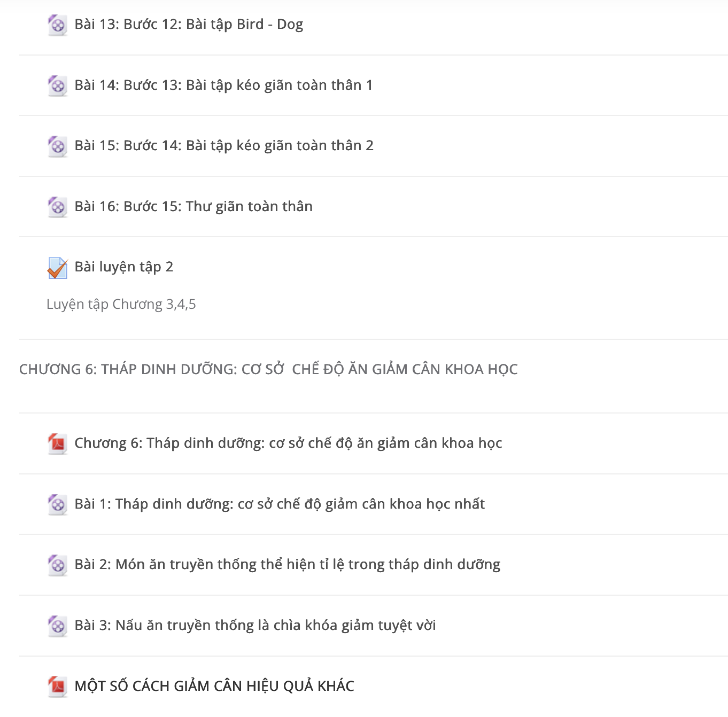Click video icon for Bài 1 Tháp dinh dưỡng
This screenshot has width=728, height=717.
click(57, 504)
